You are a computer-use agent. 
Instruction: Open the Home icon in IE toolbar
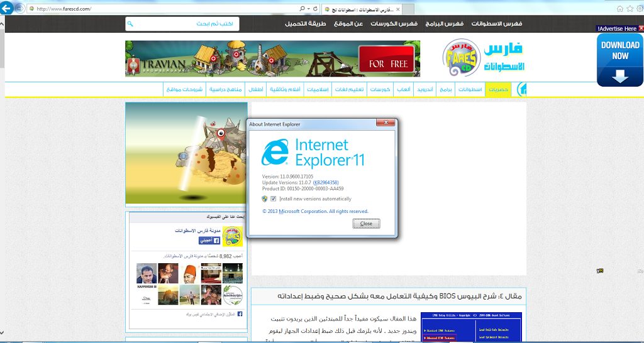coord(620,8)
